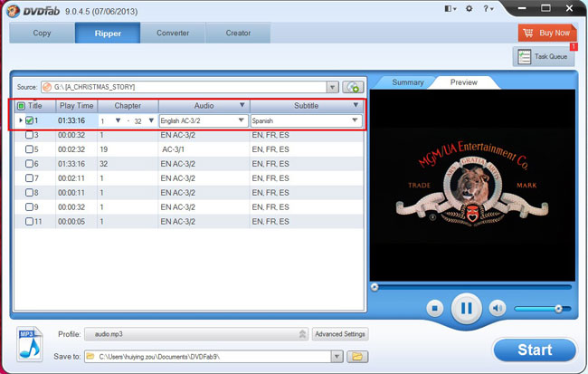The height and width of the screenshot is (374, 588).
Task: Check title 7 checkbox
Action: coord(29,178)
